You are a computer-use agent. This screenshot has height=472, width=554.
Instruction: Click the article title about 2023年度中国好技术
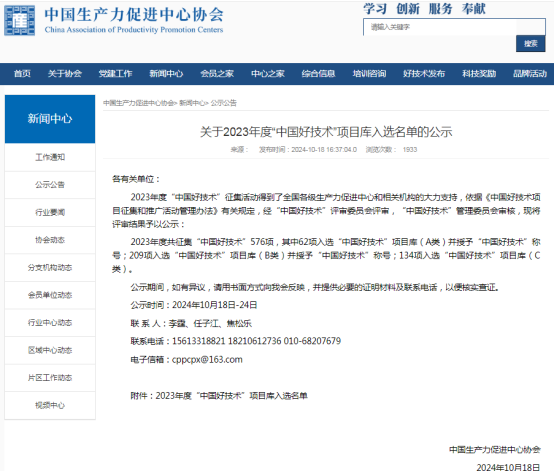point(326,132)
